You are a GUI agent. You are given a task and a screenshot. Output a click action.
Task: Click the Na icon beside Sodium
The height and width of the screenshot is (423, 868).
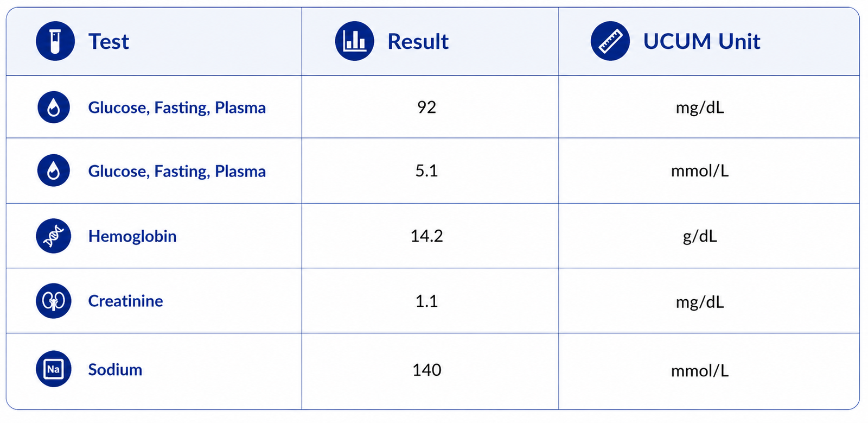[x=53, y=369]
